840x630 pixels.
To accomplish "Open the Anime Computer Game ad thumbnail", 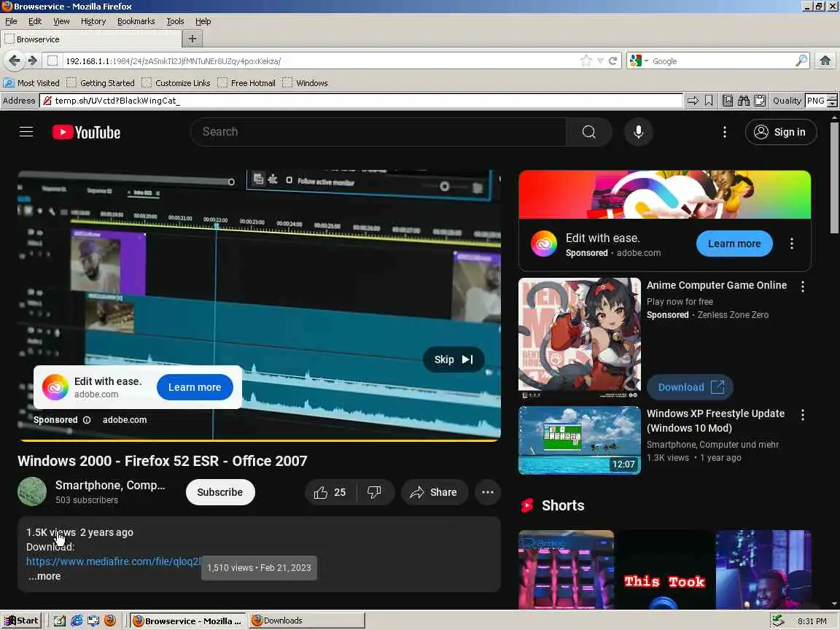I will click(579, 338).
